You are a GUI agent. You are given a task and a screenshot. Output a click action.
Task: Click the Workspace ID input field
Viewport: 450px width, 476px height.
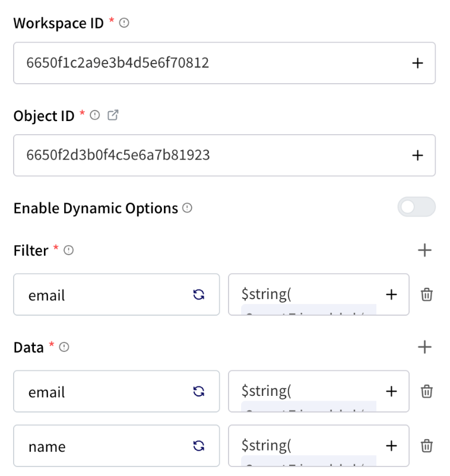point(224,63)
